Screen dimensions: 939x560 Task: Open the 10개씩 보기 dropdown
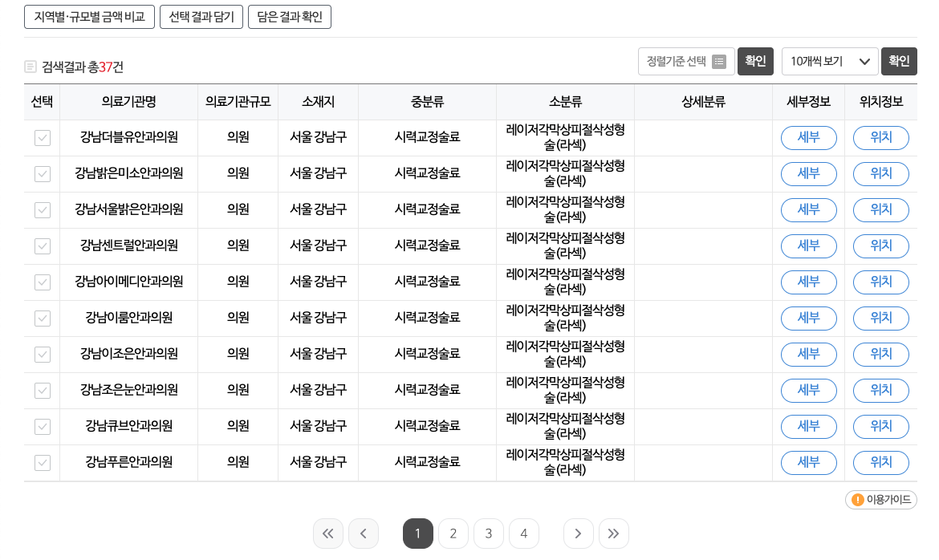tap(829, 61)
